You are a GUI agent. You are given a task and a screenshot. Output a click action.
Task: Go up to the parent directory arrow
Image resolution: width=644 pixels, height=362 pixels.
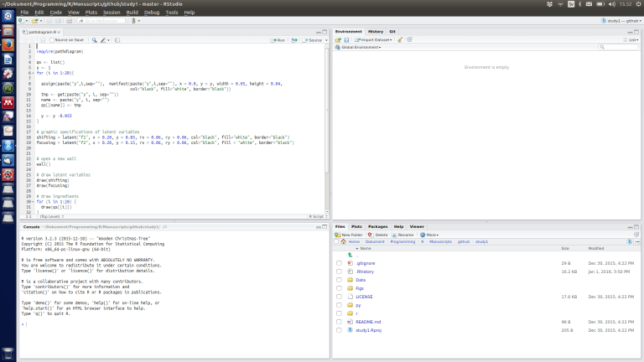[x=350, y=255]
